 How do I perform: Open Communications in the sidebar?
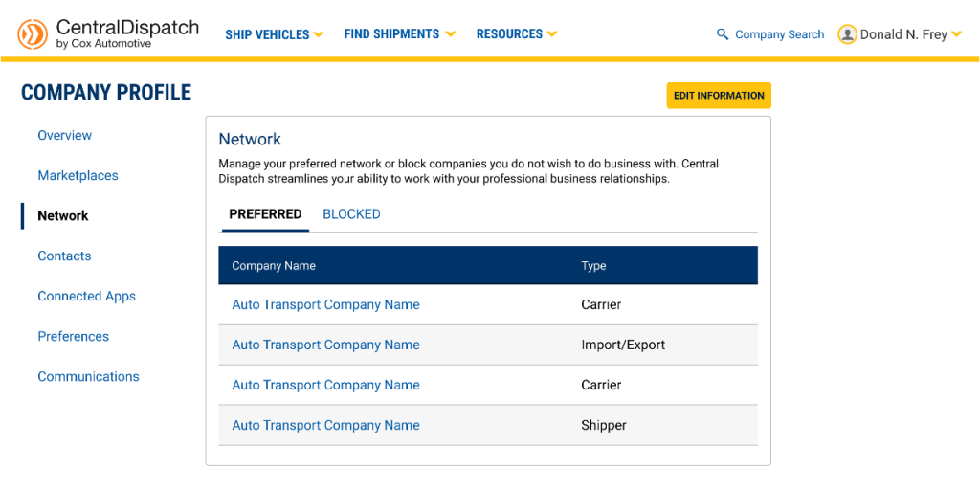click(x=88, y=377)
